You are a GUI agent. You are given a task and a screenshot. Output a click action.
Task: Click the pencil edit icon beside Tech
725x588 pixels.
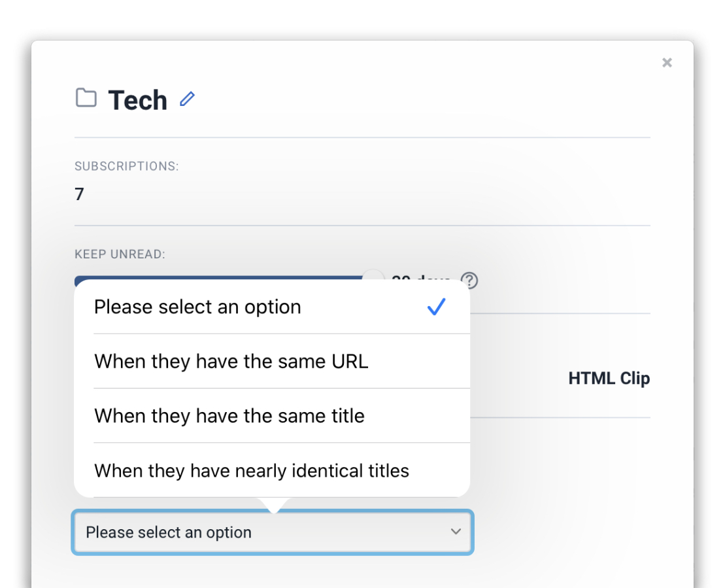pyautogui.click(x=188, y=99)
